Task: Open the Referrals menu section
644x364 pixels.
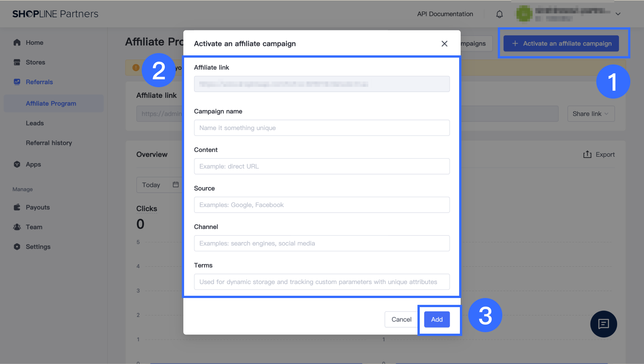Action: click(39, 82)
